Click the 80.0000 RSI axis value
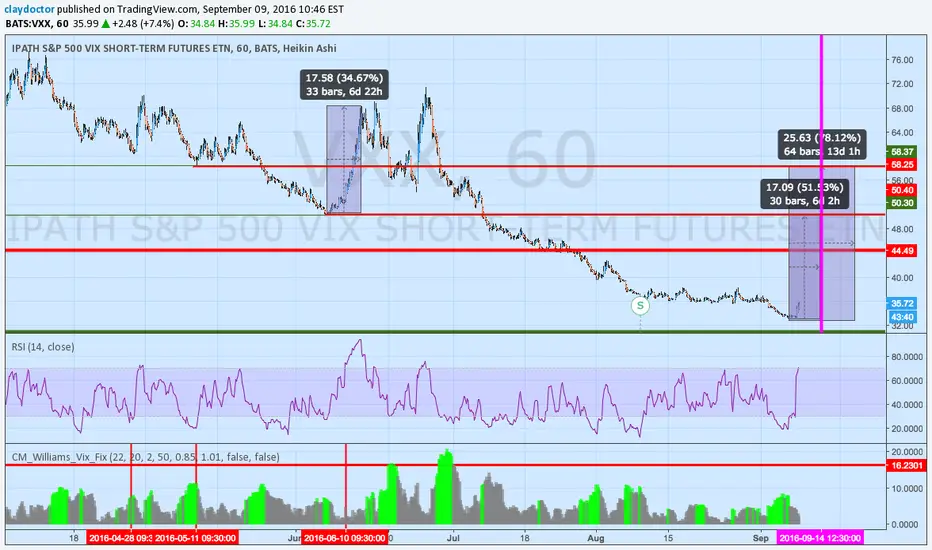This screenshot has width=932, height=550. (x=906, y=357)
